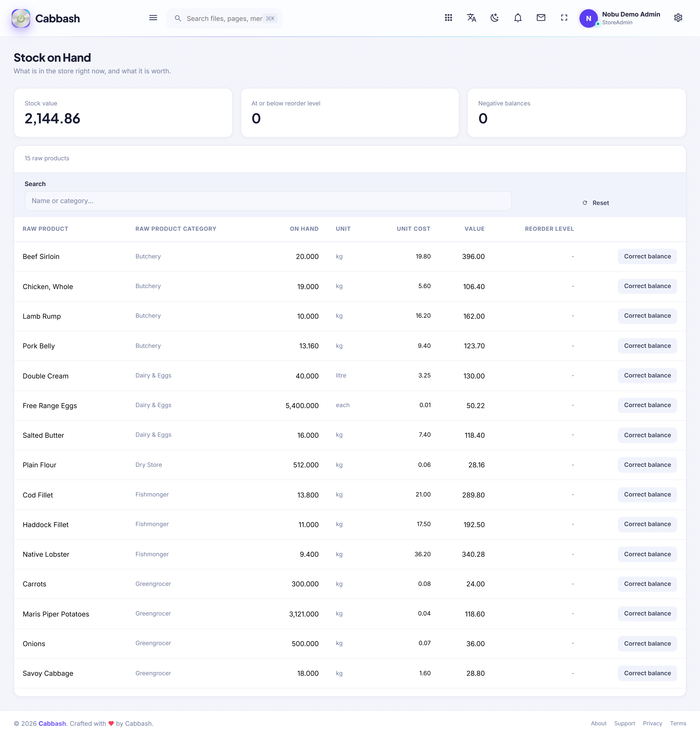Open the mail envelope icon
Viewport: 700px width, 736px height.
click(x=541, y=18)
